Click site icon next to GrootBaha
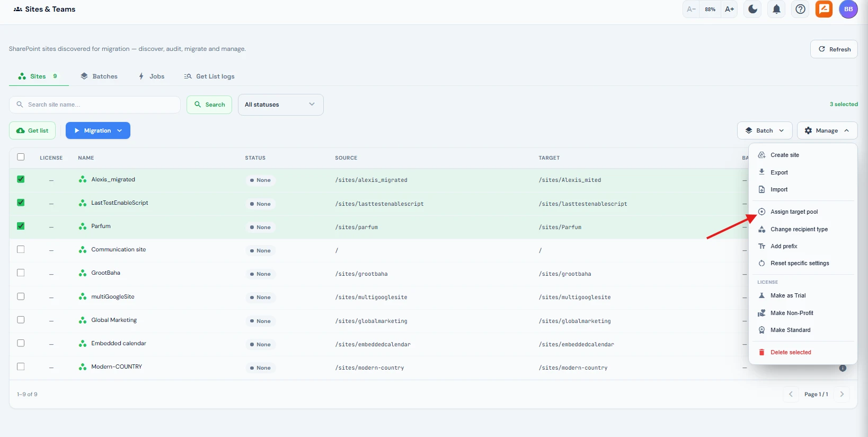This screenshot has height=437, width=868. pos(83,273)
